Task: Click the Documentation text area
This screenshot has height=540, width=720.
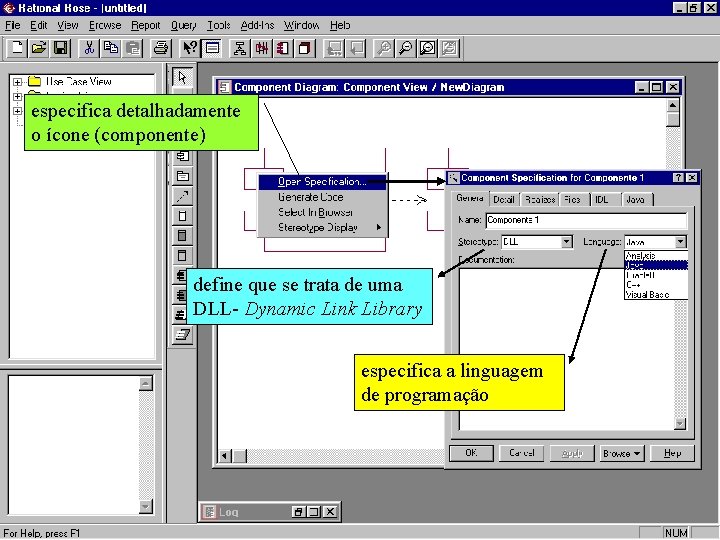Action: click(x=567, y=349)
